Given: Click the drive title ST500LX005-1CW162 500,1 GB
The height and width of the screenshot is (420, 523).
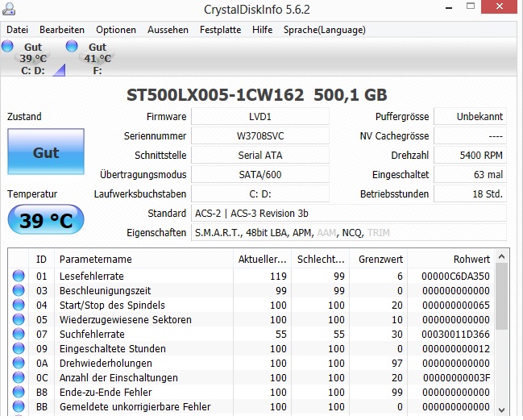Looking at the screenshot, I should click(257, 95).
